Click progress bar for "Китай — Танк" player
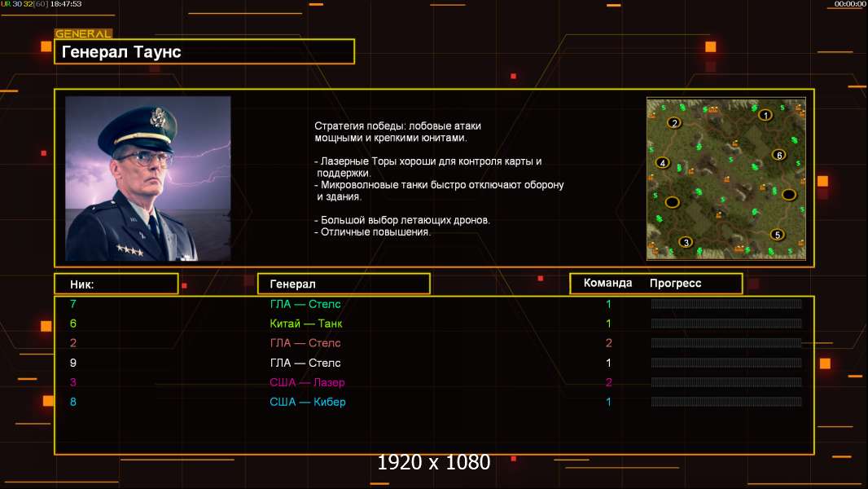This screenshot has height=489, width=868. (726, 323)
